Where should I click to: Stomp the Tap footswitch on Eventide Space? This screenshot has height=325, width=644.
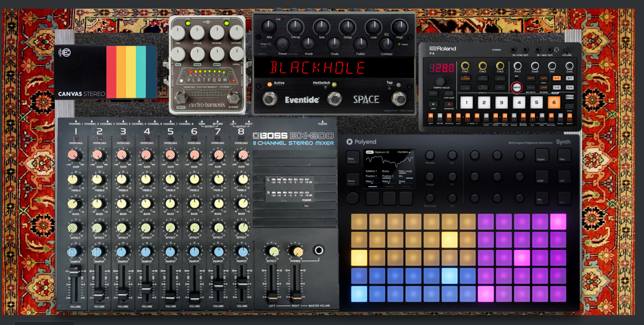click(399, 99)
